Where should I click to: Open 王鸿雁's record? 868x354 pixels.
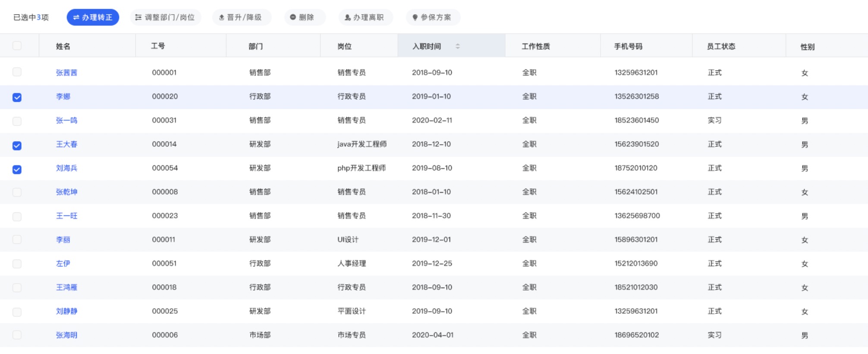click(66, 287)
